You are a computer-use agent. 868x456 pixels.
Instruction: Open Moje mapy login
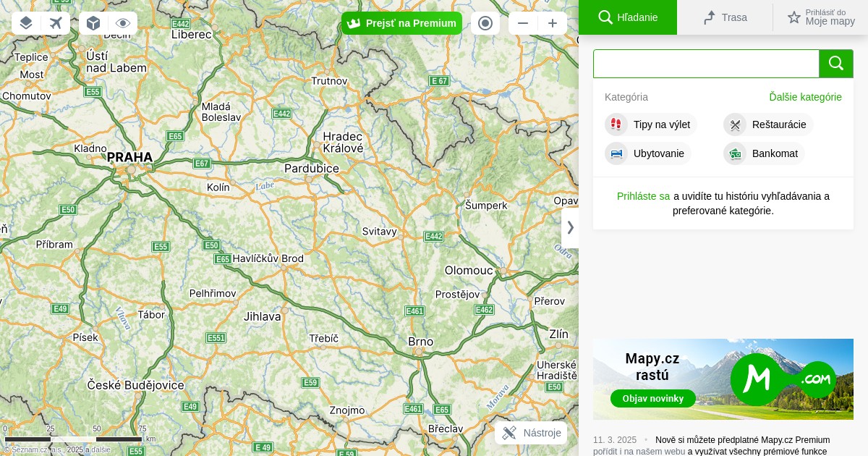point(821,17)
